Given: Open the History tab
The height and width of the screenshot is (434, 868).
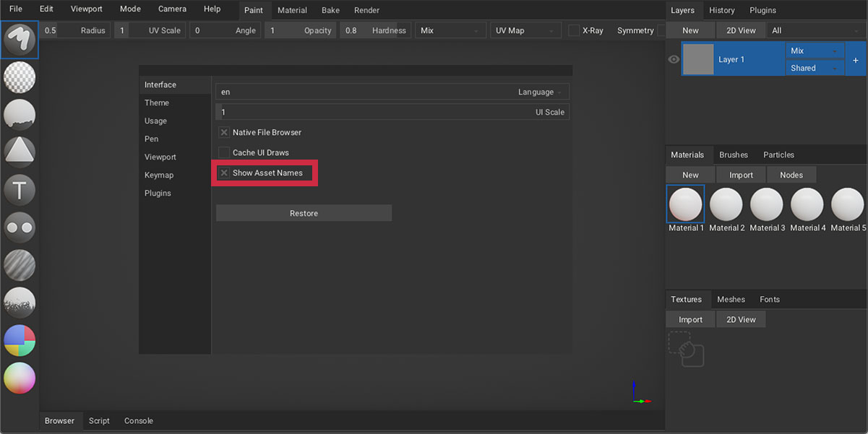Looking at the screenshot, I should click(721, 10).
